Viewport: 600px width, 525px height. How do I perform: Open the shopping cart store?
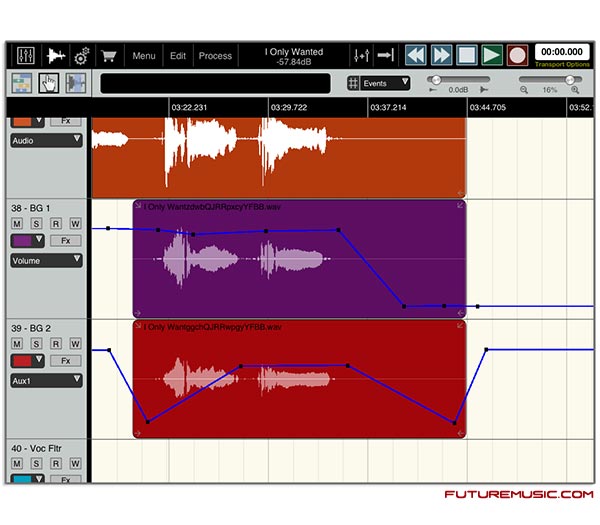(x=109, y=56)
